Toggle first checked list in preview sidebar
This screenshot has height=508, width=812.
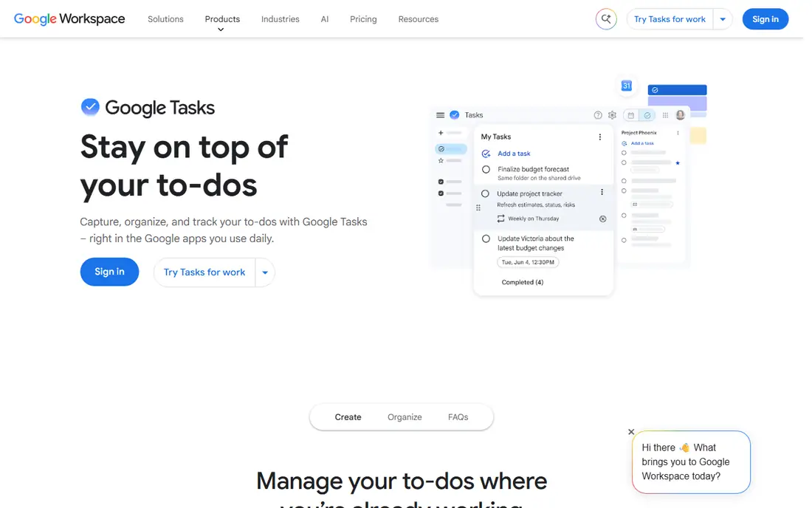(441, 182)
